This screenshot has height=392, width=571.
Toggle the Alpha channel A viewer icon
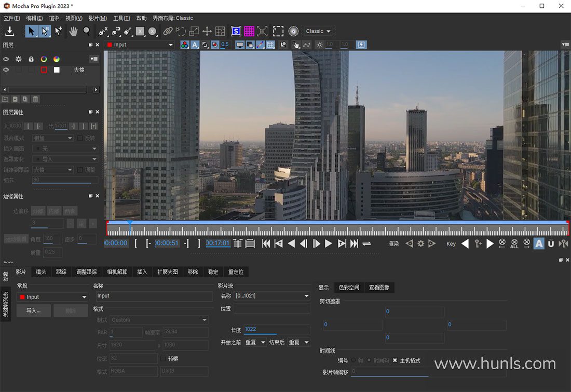195,45
